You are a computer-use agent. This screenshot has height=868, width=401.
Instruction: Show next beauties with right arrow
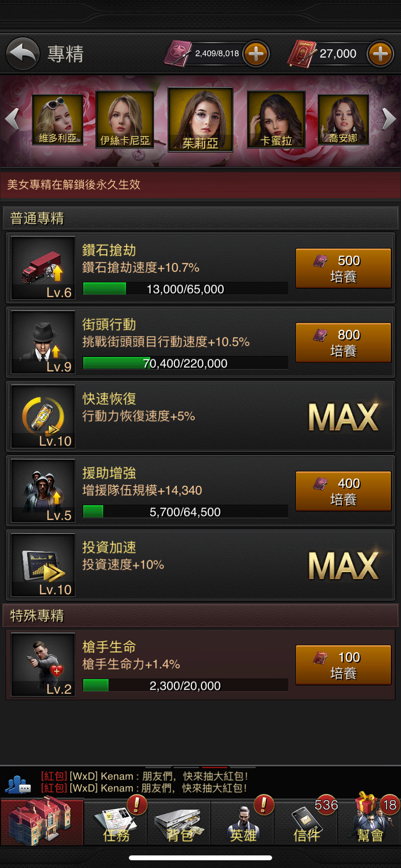389,119
